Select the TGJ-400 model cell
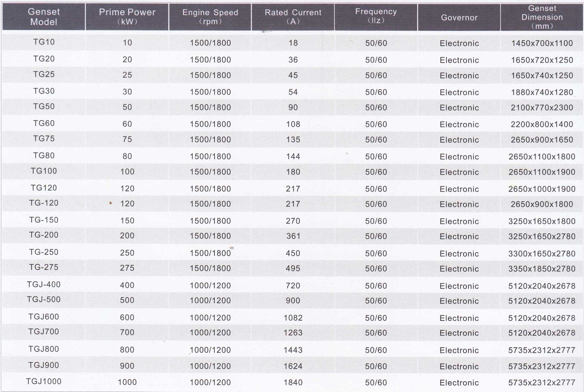The image size is (584, 392). click(44, 285)
